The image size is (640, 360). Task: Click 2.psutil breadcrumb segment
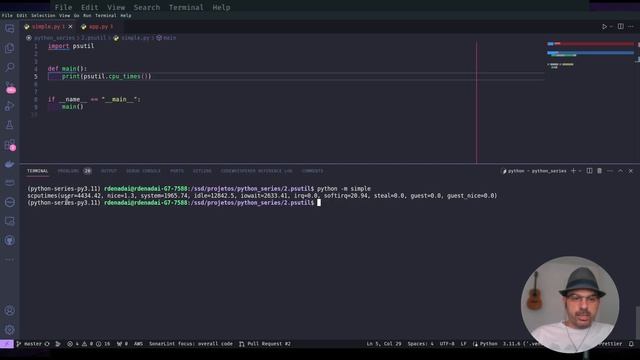(x=93, y=38)
